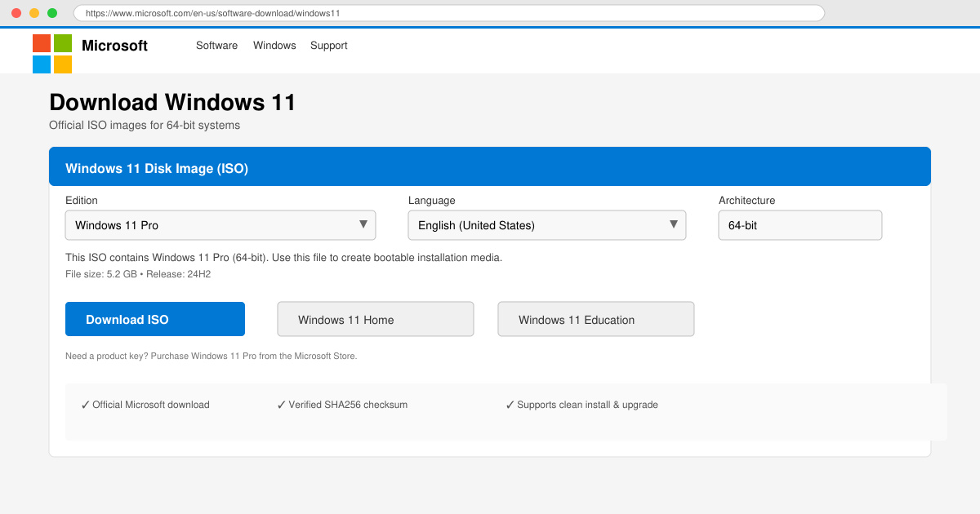Click the yellow minimize window button
This screenshot has height=514, width=980.
pos(34,13)
